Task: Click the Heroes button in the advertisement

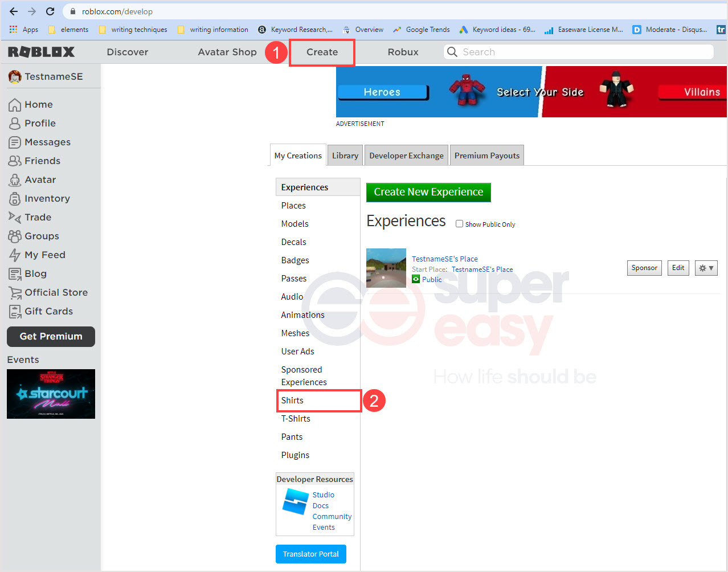Action: (382, 92)
